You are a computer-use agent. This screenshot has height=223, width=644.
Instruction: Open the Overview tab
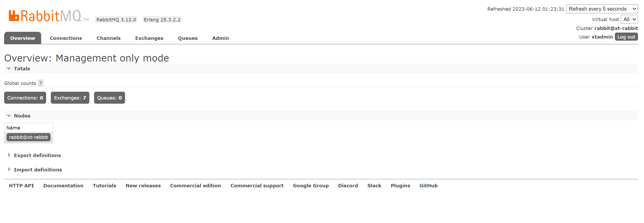(x=23, y=38)
